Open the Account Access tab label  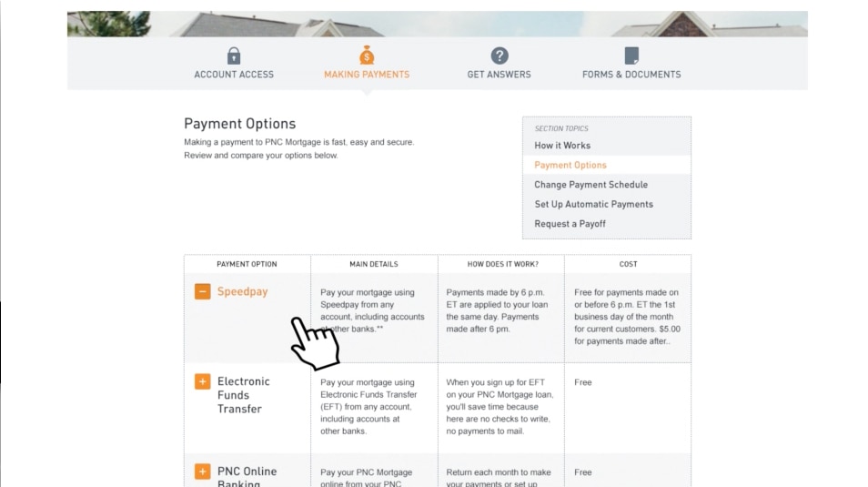(x=234, y=75)
